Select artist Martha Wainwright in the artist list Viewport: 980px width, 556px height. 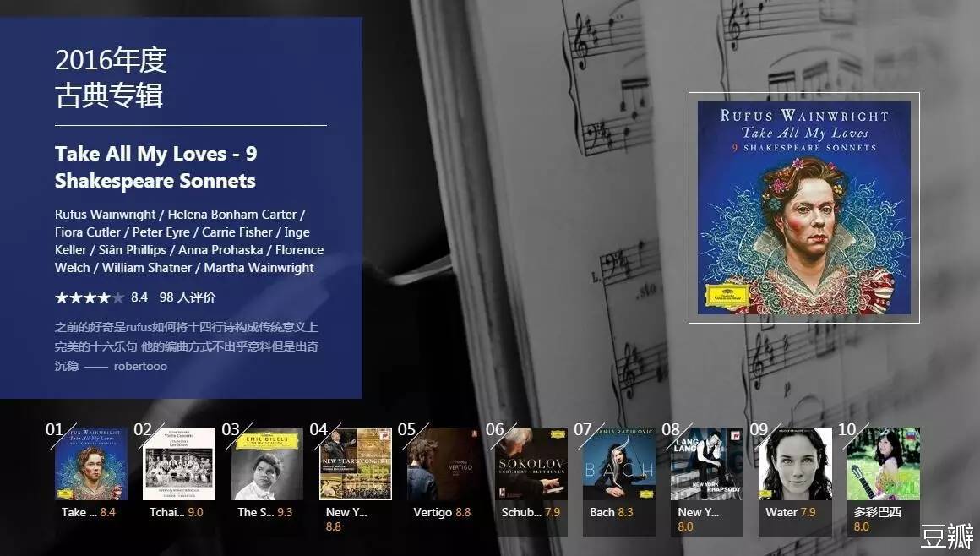pos(259,268)
